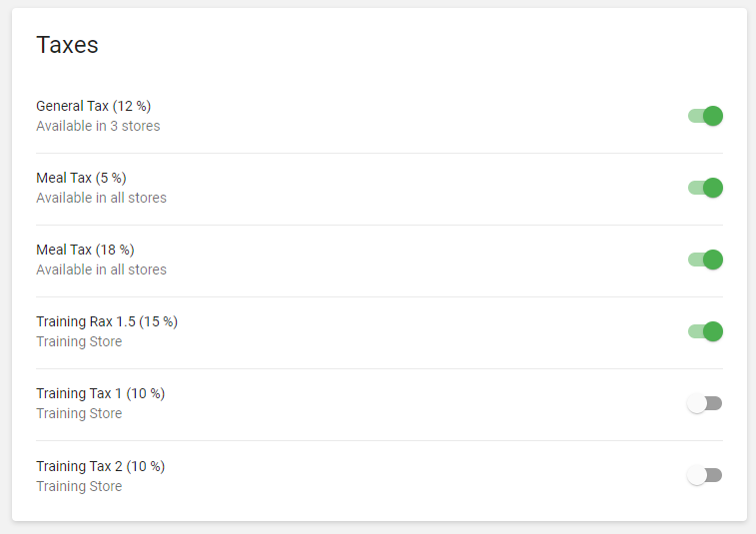This screenshot has height=534, width=756.
Task: Select the Meal Tax (5 %) label
Action: [81, 178]
